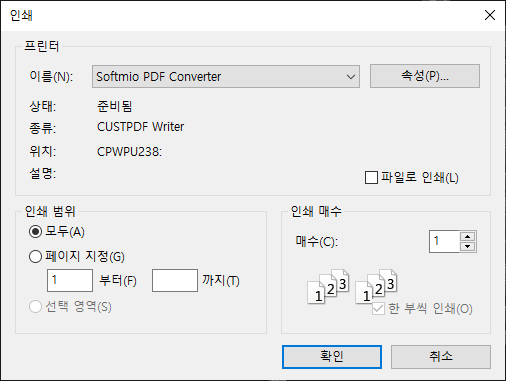The image size is (506, 381).
Task: Click the 까지(T) ending page field
Action: tap(175, 280)
